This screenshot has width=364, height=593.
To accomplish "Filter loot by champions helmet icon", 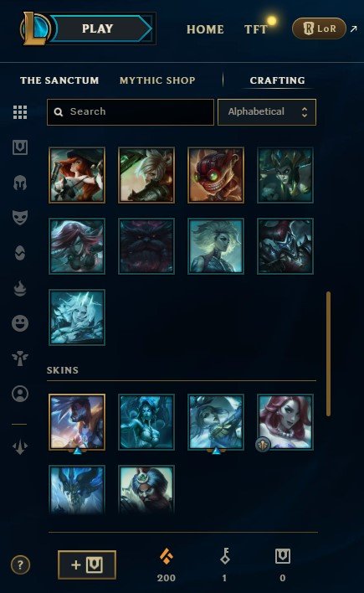I will tap(20, 183).
